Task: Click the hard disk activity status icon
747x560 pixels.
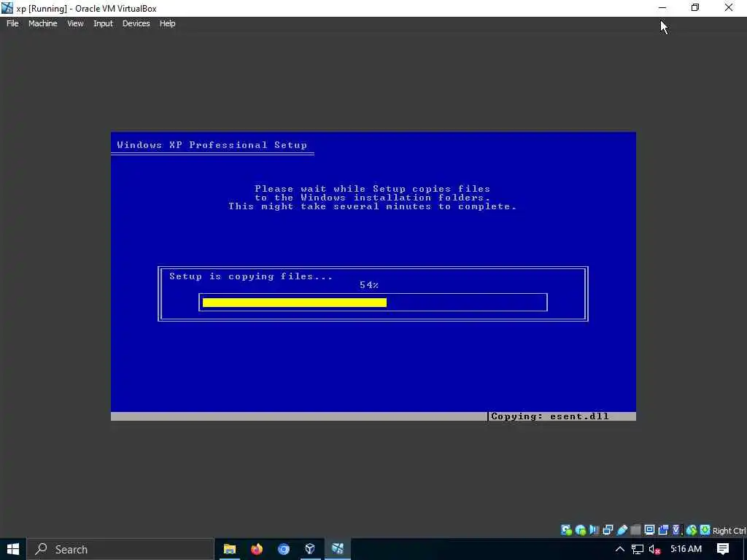Action: (x=566, y=530)
